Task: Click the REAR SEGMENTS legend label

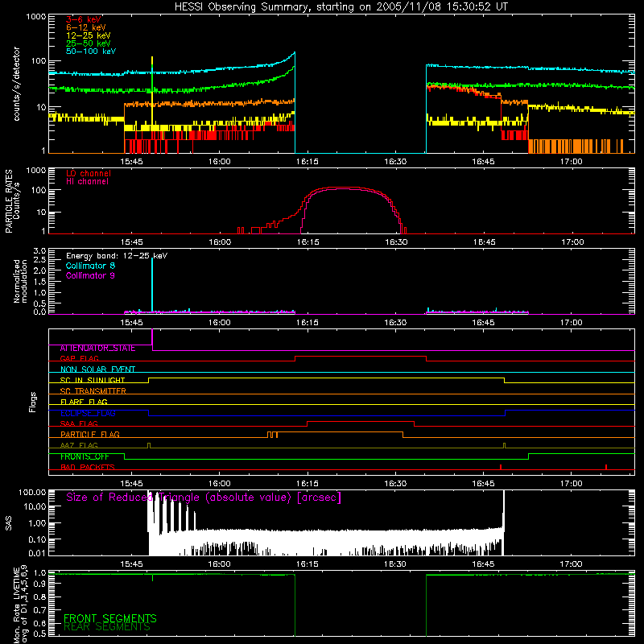Action: tap(107, 627)
